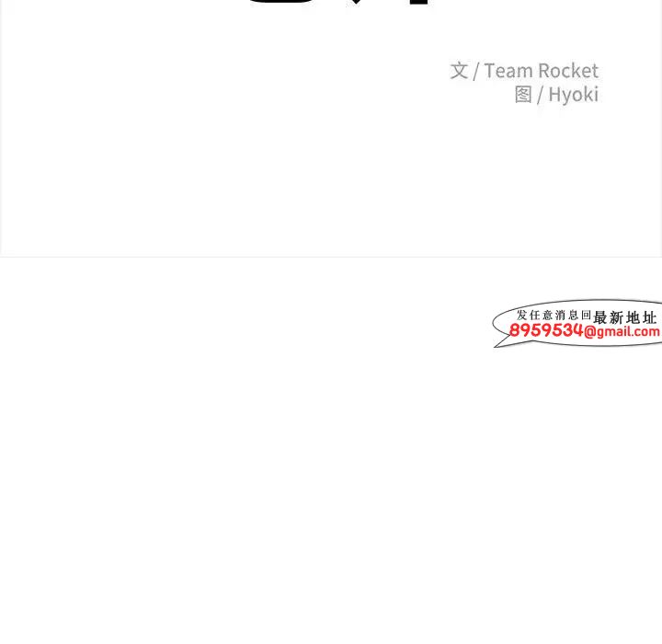Click the 最 character in watermark bubble
Viewport: 662px width, 644px height.
pos(600,317)
